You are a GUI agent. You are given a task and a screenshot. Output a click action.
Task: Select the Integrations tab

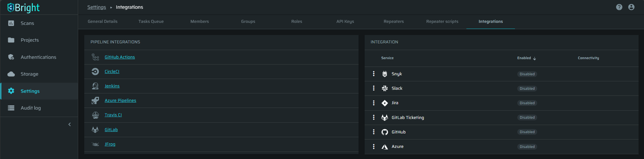pos(491,22)
